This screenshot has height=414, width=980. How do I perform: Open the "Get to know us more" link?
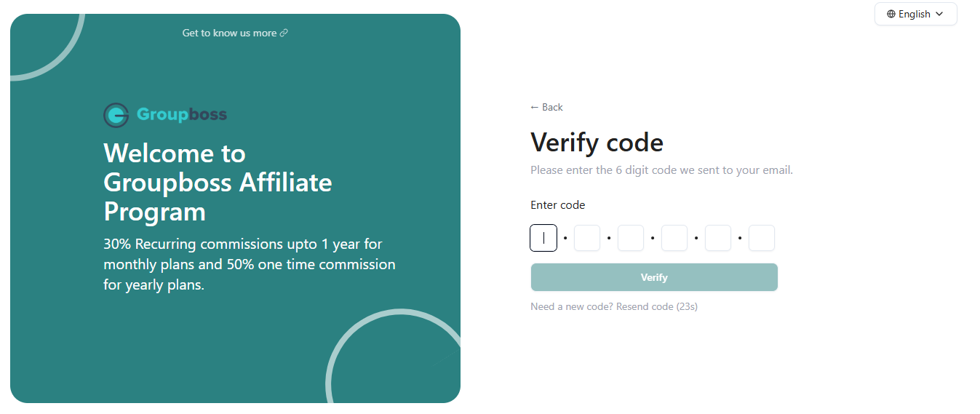tap(230, 33)
